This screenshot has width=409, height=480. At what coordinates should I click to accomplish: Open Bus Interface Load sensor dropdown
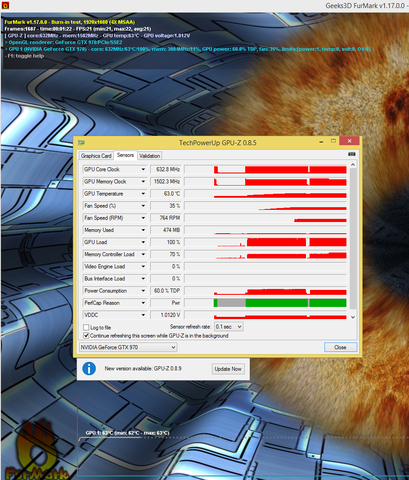pos(143,279)
